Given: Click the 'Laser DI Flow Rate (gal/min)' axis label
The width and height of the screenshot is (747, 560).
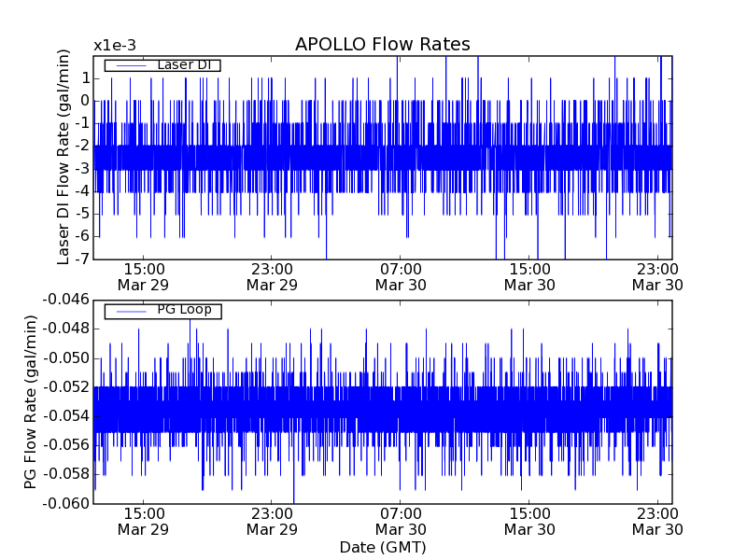Looking at the screenshot, I should coord(63,157).
